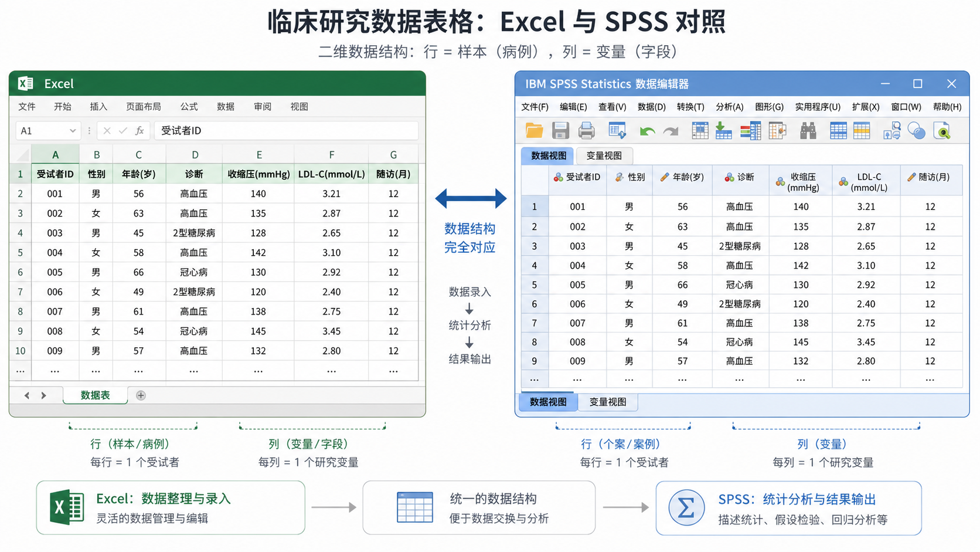Select Excel row 5 header
The width and height of the screenshot is (980, 552).
point(20,253)
